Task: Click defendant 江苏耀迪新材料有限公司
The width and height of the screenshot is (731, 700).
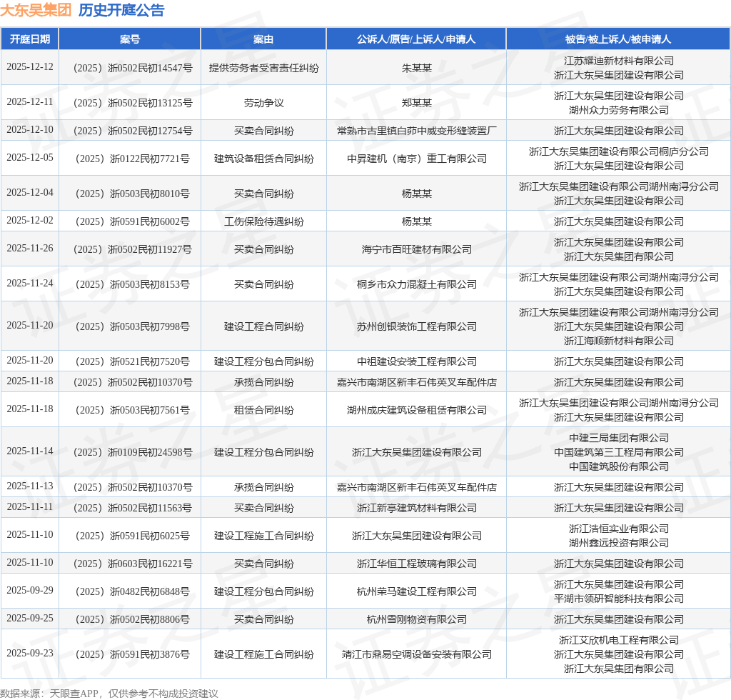Action: (618, 61)
